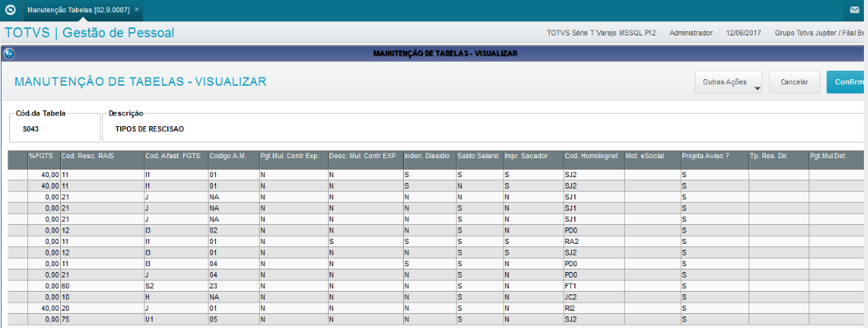The height and width of the screenshot is (328, 868).
Task: Click the TOTVS logo icon in the top bar
Action: tap(10, 10)
